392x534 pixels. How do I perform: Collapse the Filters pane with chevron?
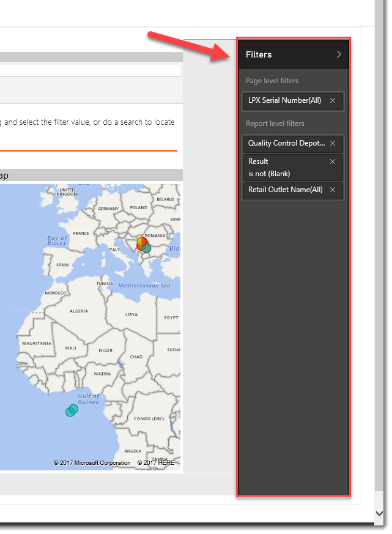pyautogui.click(x=339, y=54)
